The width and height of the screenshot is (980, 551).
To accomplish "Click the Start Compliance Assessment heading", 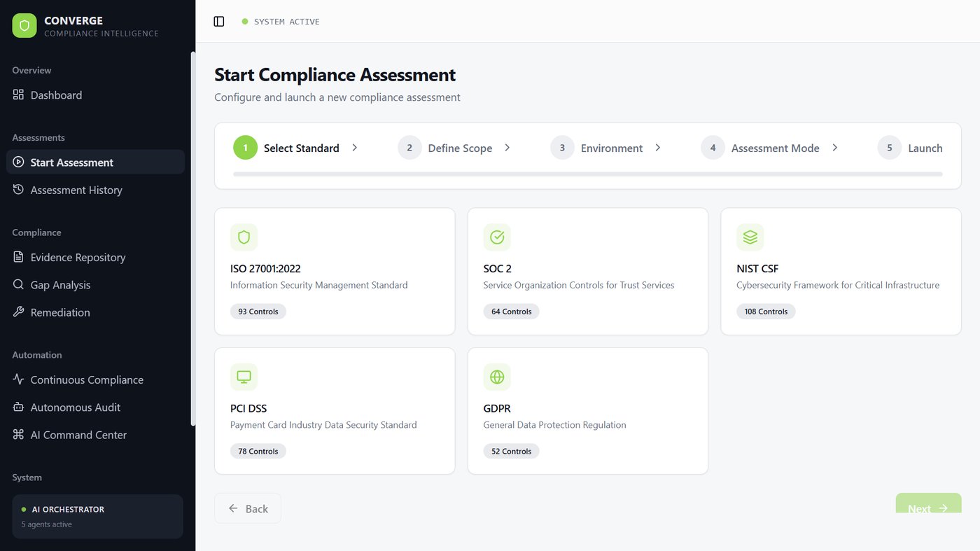I will (x=335, y=75).
